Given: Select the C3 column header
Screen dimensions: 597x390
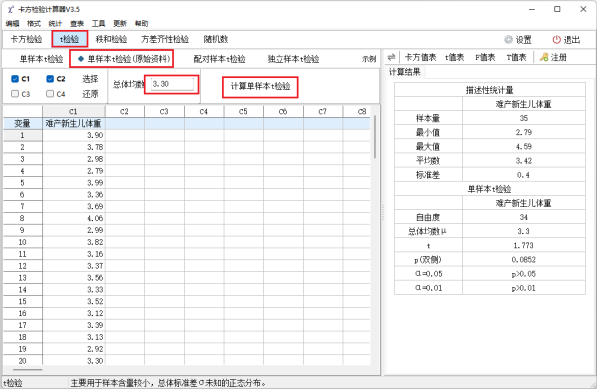Looking at the screenshot, I should coord(164,112).
